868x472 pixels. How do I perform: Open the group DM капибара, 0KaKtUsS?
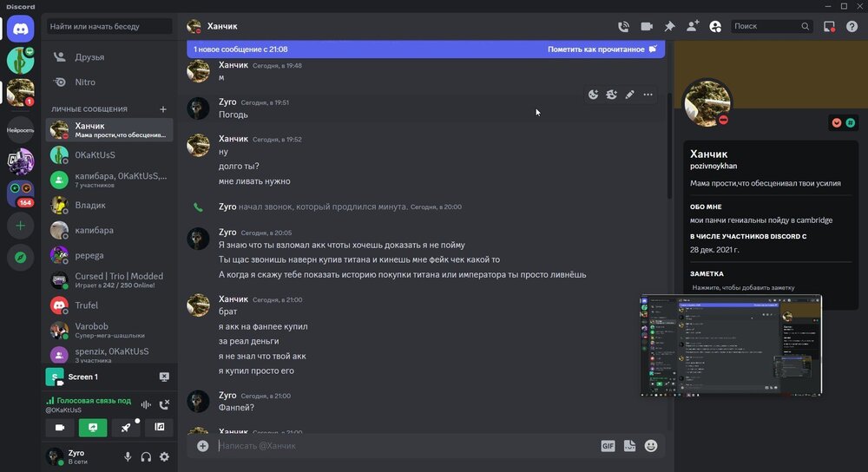coord(109,180)
